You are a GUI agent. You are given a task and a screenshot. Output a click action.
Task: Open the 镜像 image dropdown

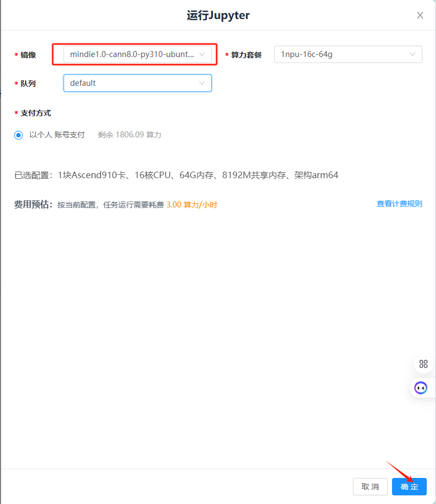click(137, 54)
